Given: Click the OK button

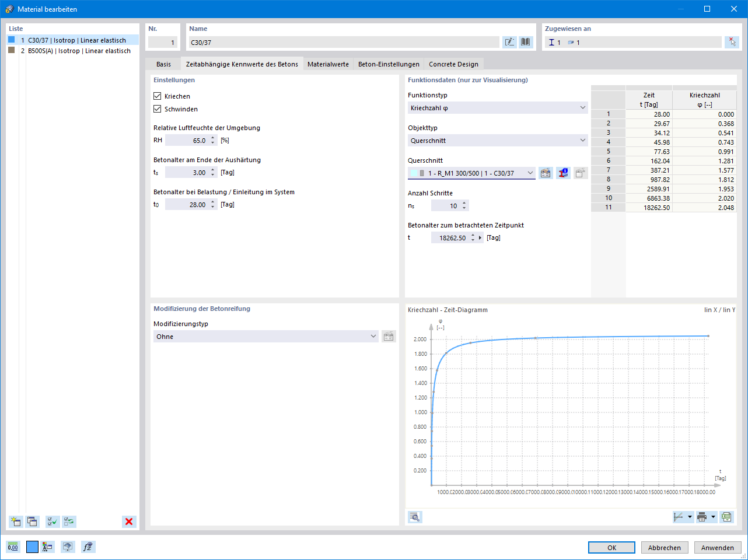Looking at the screenshot, I should click(x=612, y=548).
